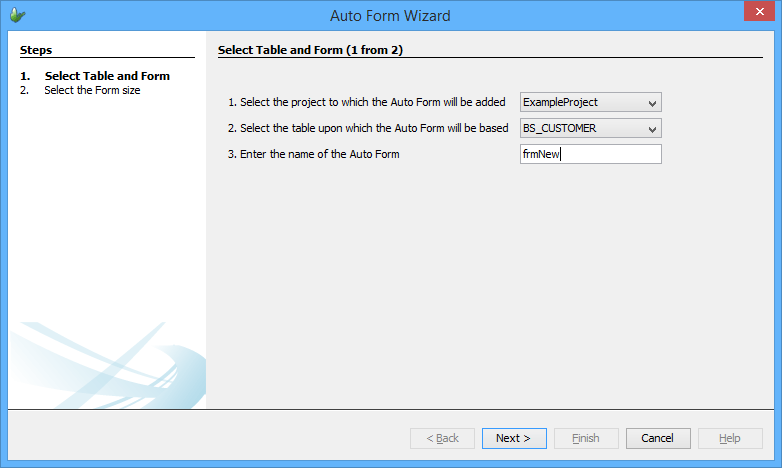The height and width of the screenshot is (468, 782).
Task: Select step 1 'Select Table and Form'
Action: [107, 76]
